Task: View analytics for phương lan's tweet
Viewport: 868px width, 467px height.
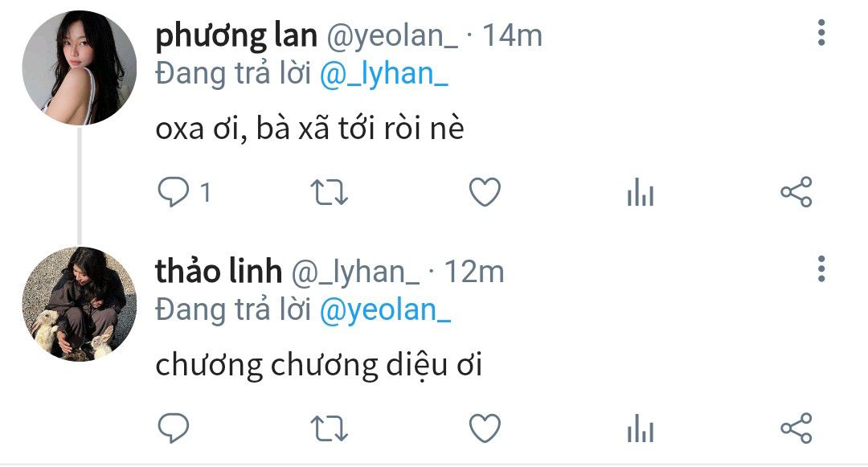Action: pyautogui.click(x=641, y=192)
